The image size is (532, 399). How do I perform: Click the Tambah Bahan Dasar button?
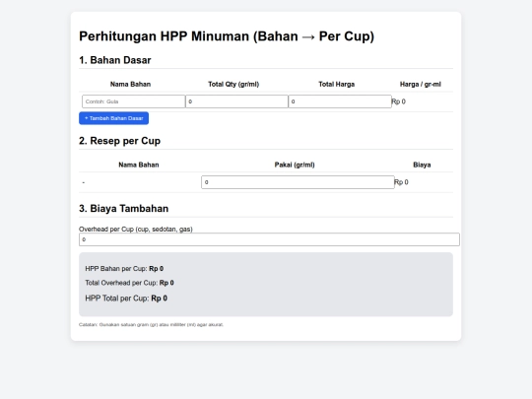tap(113, 118)
